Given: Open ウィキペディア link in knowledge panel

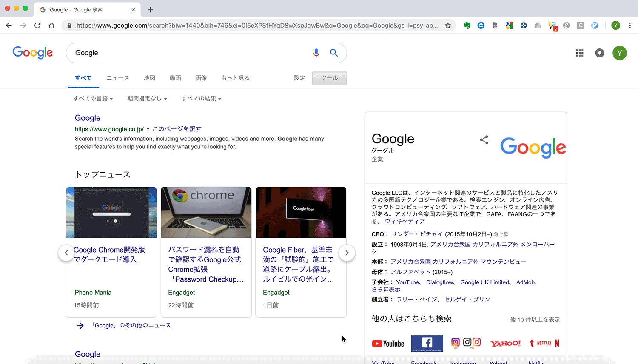Looking at the screenshot, I should (x=405, y=222).
